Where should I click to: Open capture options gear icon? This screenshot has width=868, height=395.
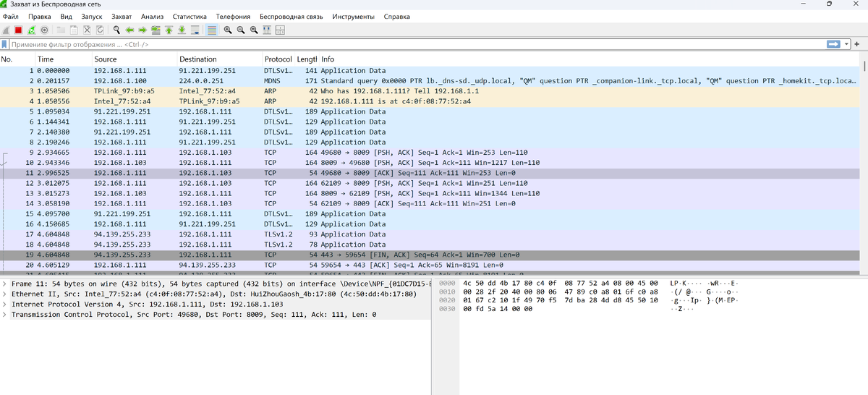(x=44, y=30)
